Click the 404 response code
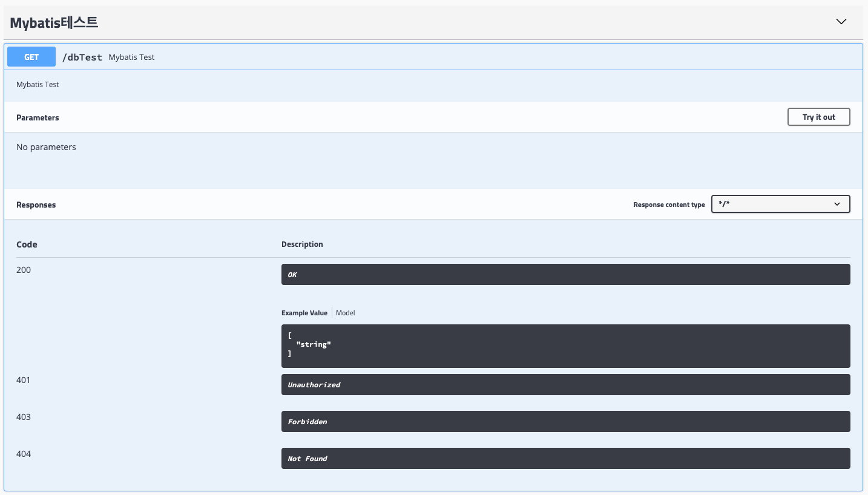Image resolution: width=868 pixels, height=495 pixels. coord(24,454)
